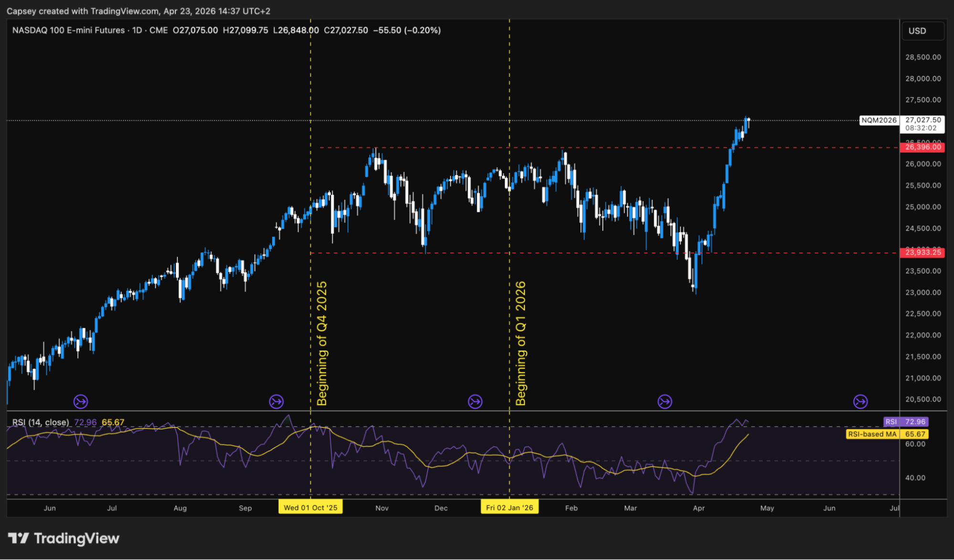Click the contract rollover icon above Jun
This screenshot has width=954, height=560.
coord(81,402)
